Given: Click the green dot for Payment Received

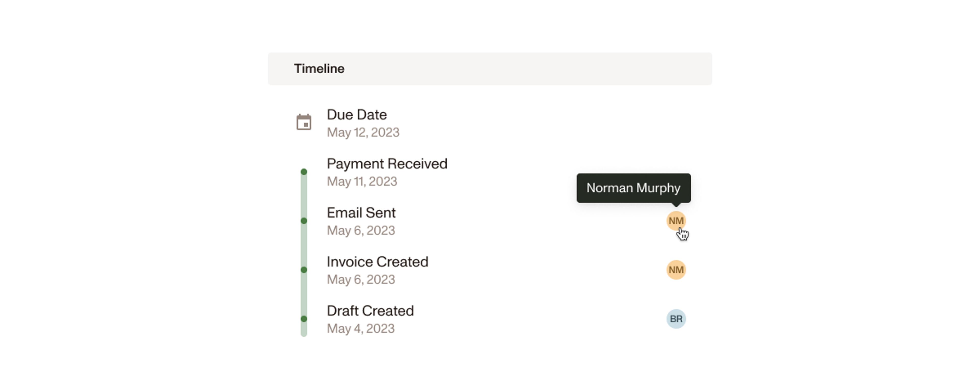Looking at the screenshot, I should click(x=304, y=172).
